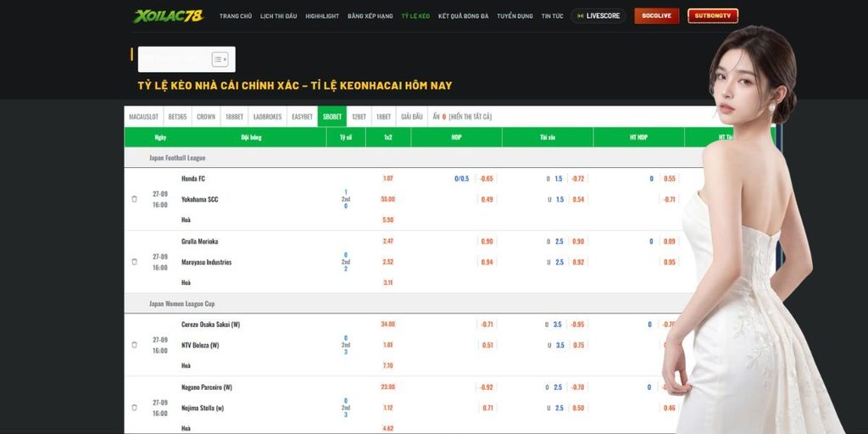
Task: Select Tỷ lệ kèo menu item
Action: pos(415,16)
